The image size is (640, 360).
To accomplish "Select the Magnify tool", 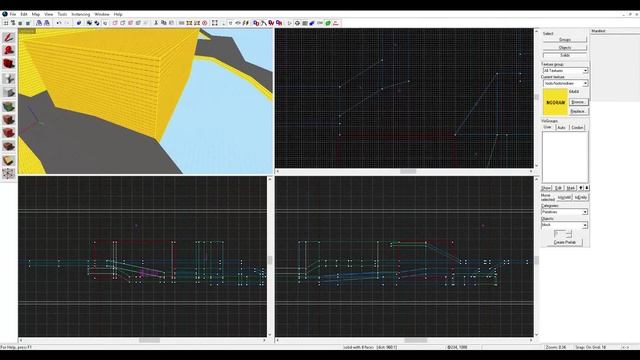I will (x=9, y=50).
